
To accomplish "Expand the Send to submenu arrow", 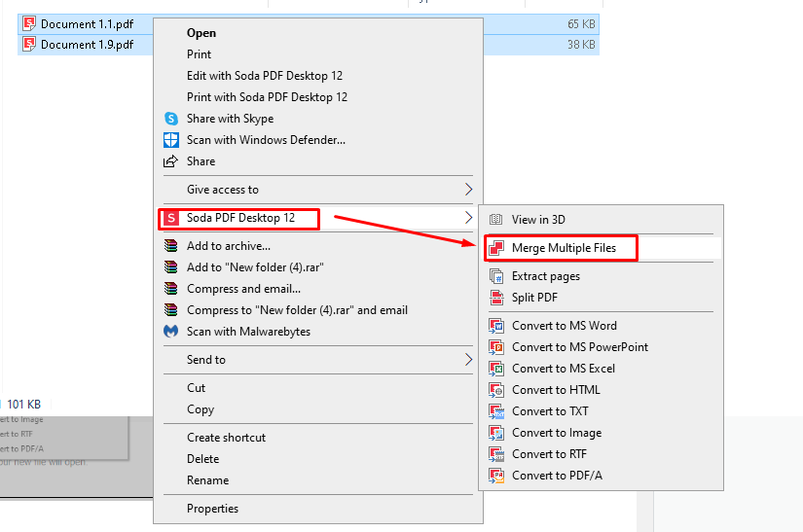I will (x=468, y=360).
